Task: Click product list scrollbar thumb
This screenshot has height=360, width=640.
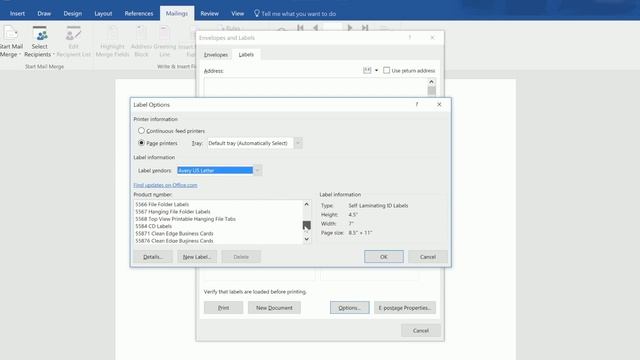Action: [307, 225]
